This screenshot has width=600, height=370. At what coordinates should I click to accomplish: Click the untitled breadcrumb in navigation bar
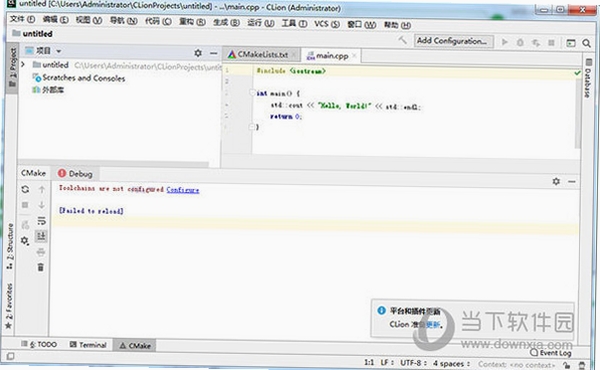click(x=32, y=34)
